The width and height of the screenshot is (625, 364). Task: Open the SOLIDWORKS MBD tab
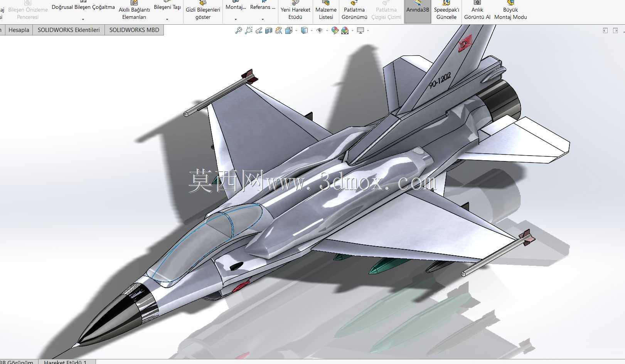134,30
